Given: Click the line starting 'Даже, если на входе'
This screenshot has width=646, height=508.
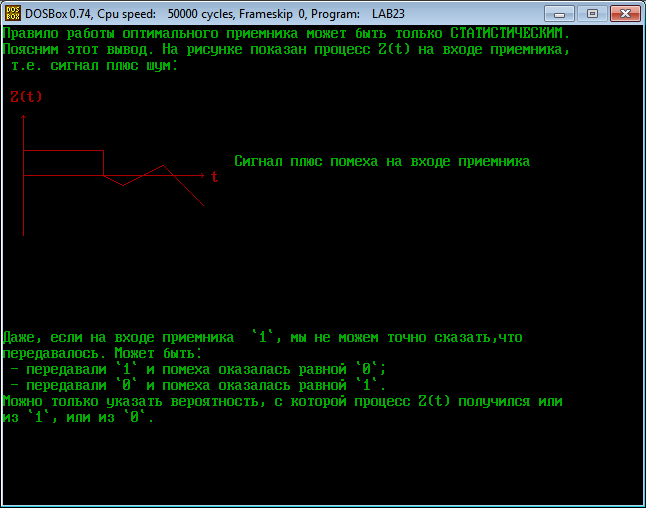Looking at the screenshot, I should 262,337.
